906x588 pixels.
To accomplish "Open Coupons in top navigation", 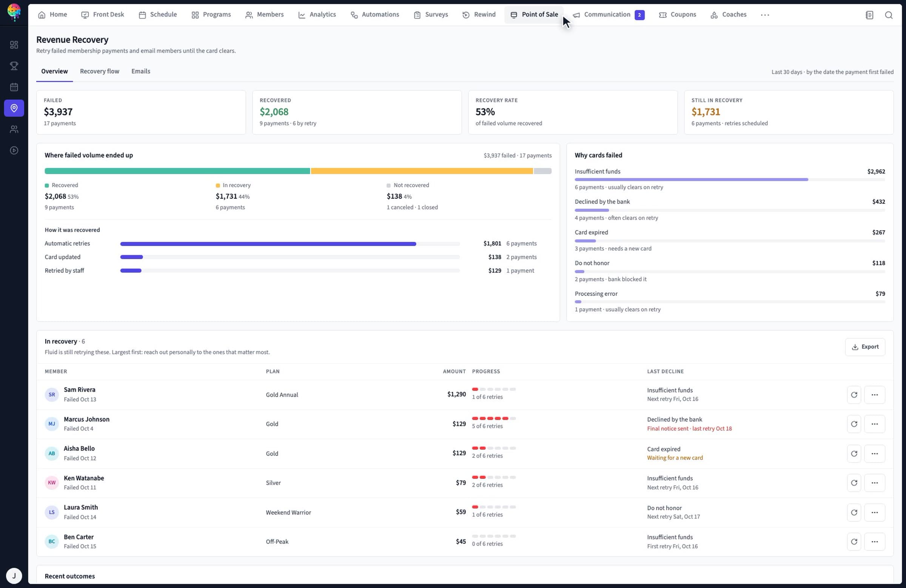I will [677, 15].
